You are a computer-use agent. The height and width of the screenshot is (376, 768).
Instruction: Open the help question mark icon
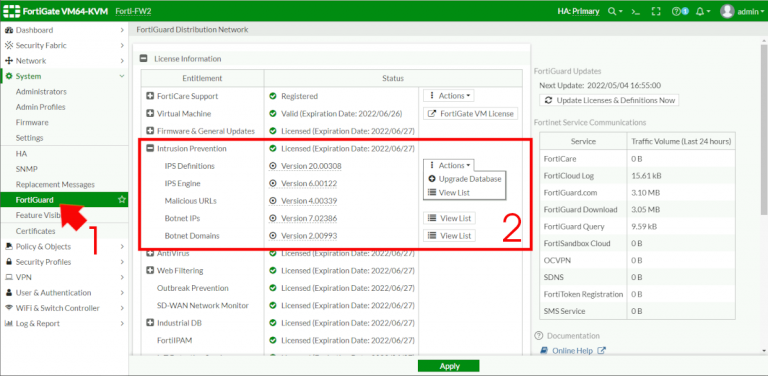[x=677, y=11]
